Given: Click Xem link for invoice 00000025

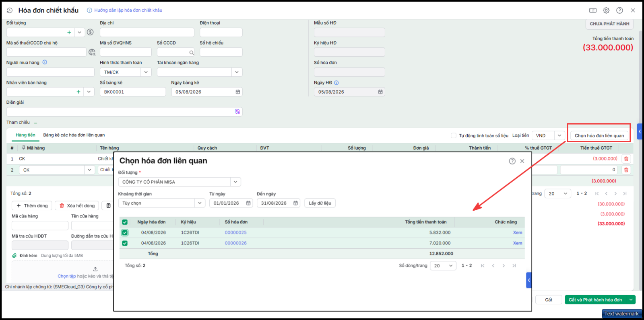Looking at the screenshot, I should 518,233.
